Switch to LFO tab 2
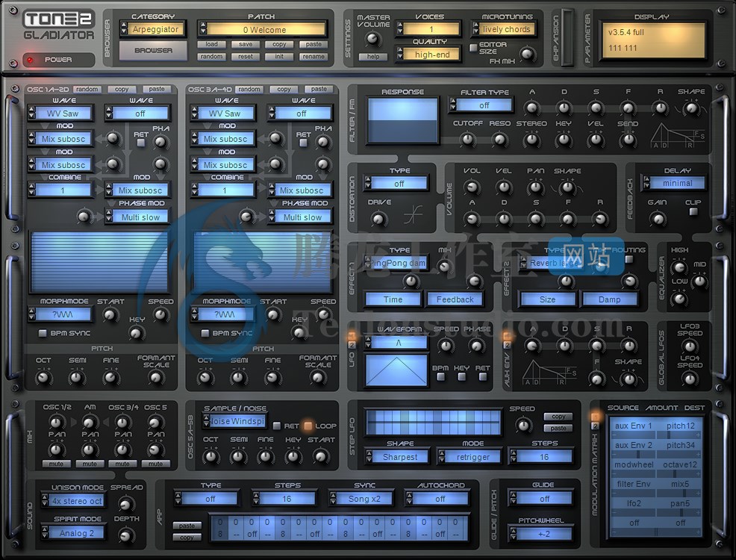This screenshot has height=560, width=736. [x=352, y=346]
